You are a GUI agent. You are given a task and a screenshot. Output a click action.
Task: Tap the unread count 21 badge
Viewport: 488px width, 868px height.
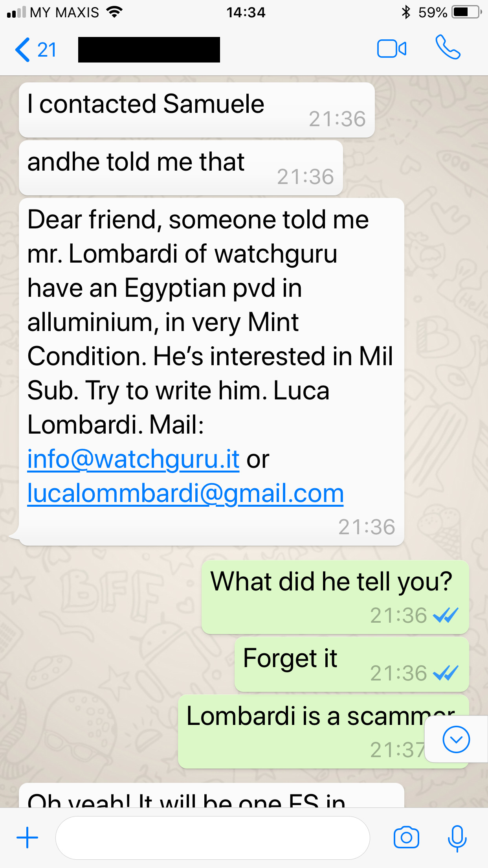coord(47,50)
